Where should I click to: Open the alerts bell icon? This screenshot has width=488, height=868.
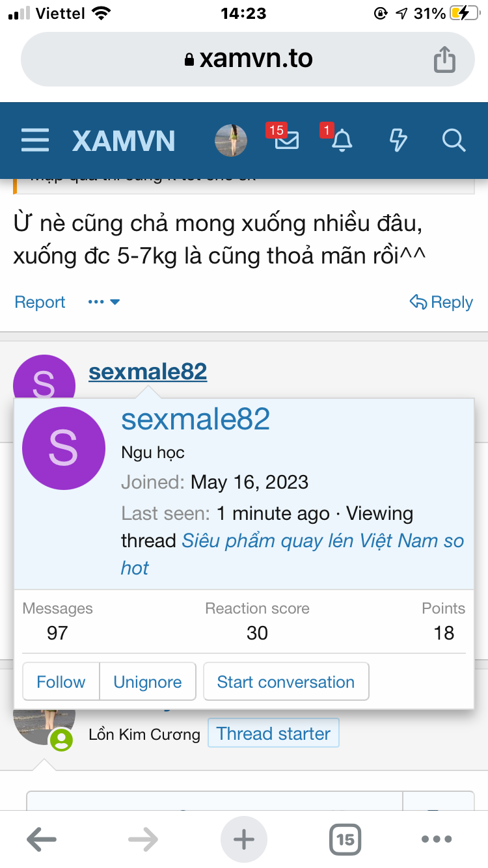pos(342,140)
